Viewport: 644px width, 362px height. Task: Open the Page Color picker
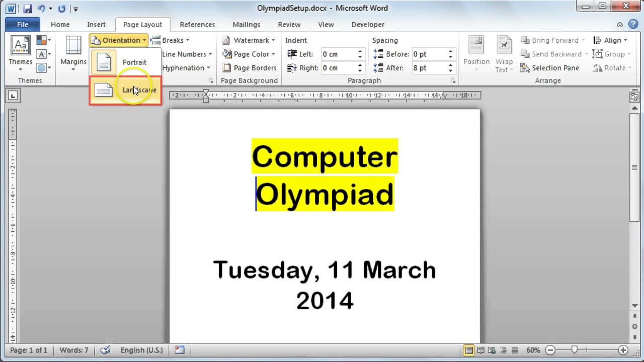tap(249, 54)
